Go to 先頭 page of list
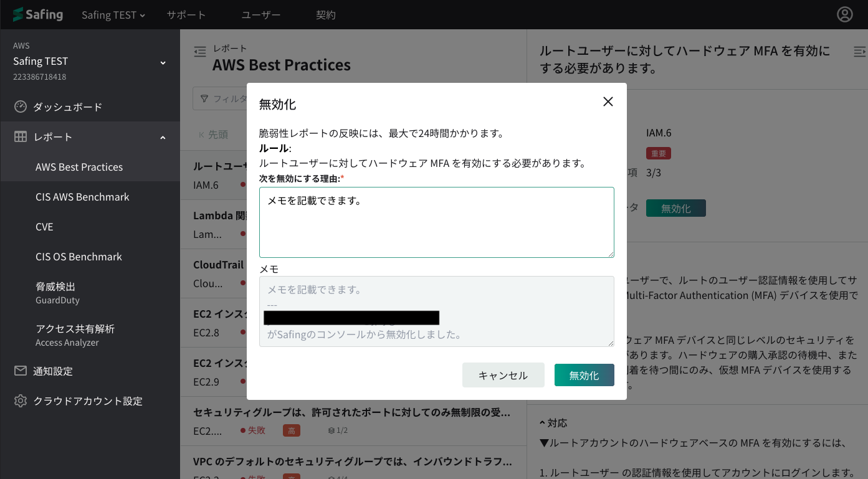The image size is (868, 479). 212,135
